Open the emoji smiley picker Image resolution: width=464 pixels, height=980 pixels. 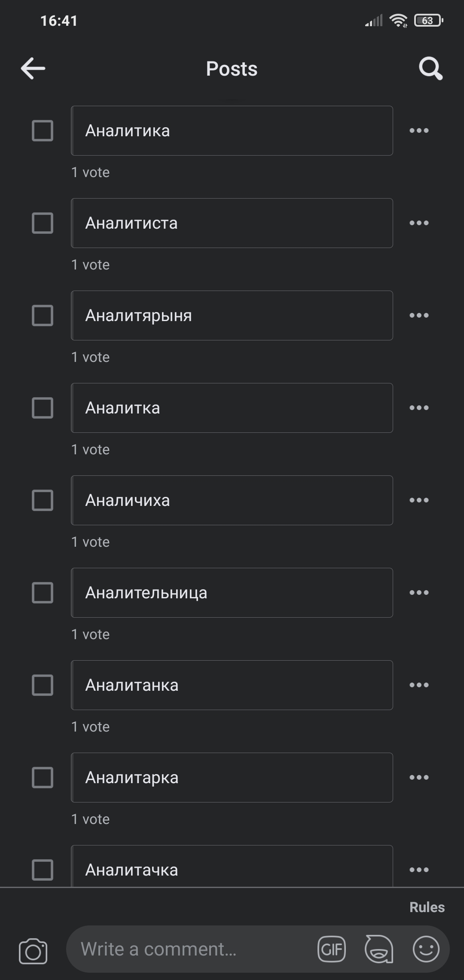(x=426, y=949)
